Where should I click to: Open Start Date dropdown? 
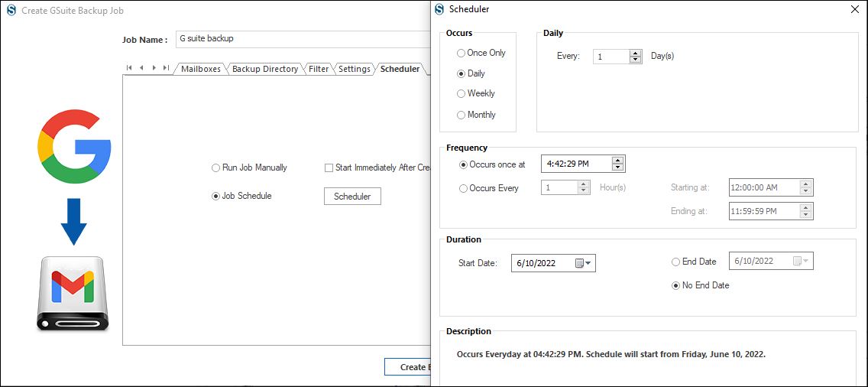(588, 263)
